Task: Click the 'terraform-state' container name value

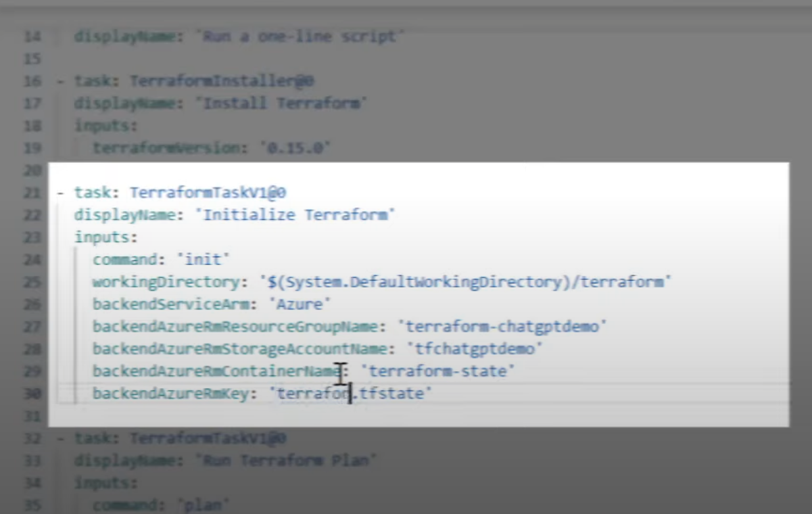Action: coord(438,371)
